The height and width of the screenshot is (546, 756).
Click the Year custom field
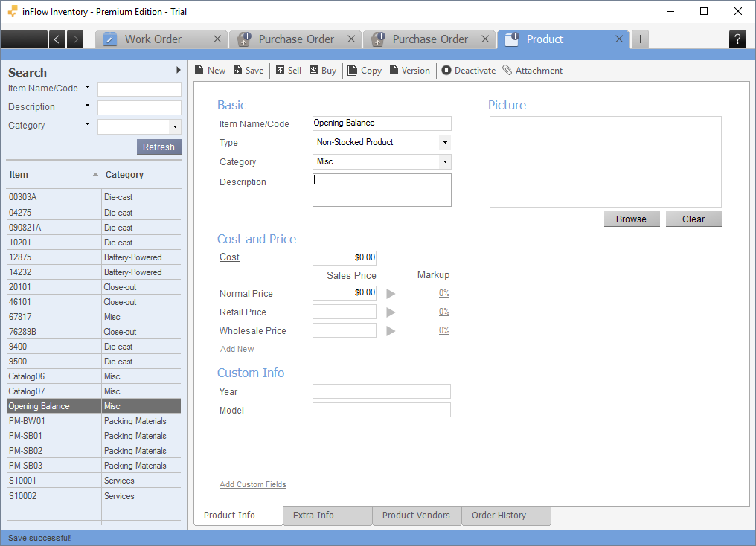click(382, 391)
